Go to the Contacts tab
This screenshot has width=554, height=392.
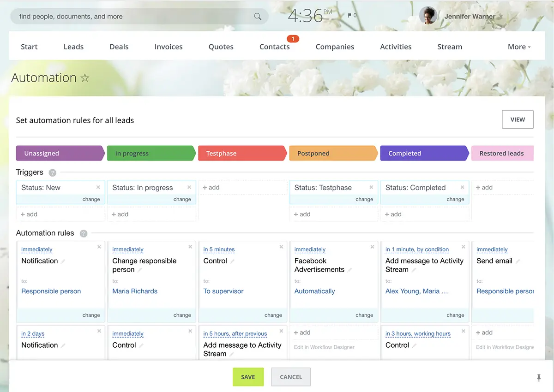click(x=274, y=47)
